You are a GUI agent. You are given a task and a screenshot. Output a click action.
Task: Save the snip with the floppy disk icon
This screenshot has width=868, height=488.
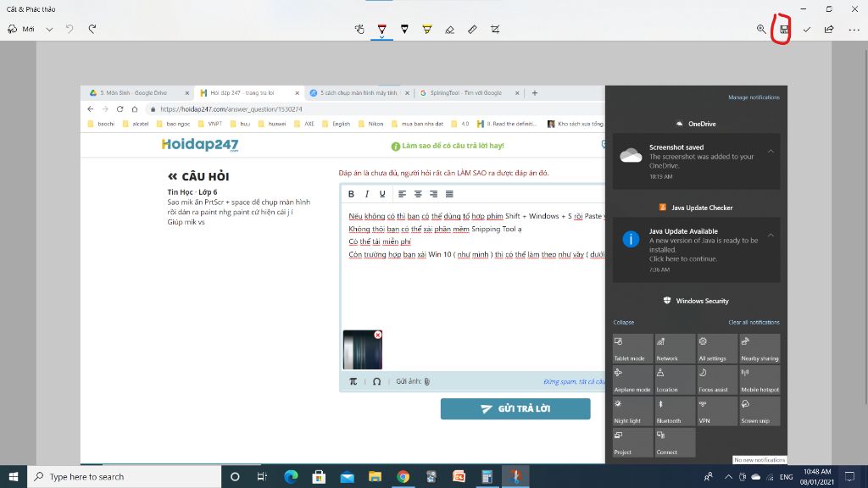(x=784, y=30)
